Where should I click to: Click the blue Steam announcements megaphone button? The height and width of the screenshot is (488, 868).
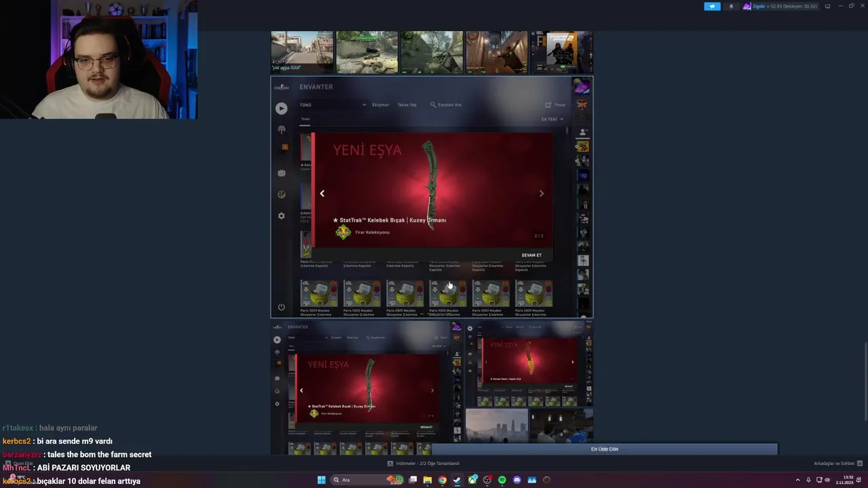(712, 6)
